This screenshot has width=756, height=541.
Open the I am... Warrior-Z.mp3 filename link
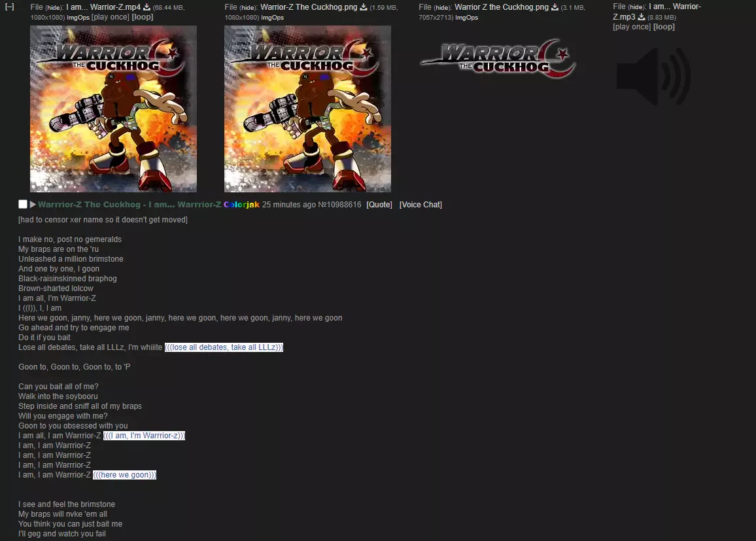pyautogui.click(x=657, y=12)
